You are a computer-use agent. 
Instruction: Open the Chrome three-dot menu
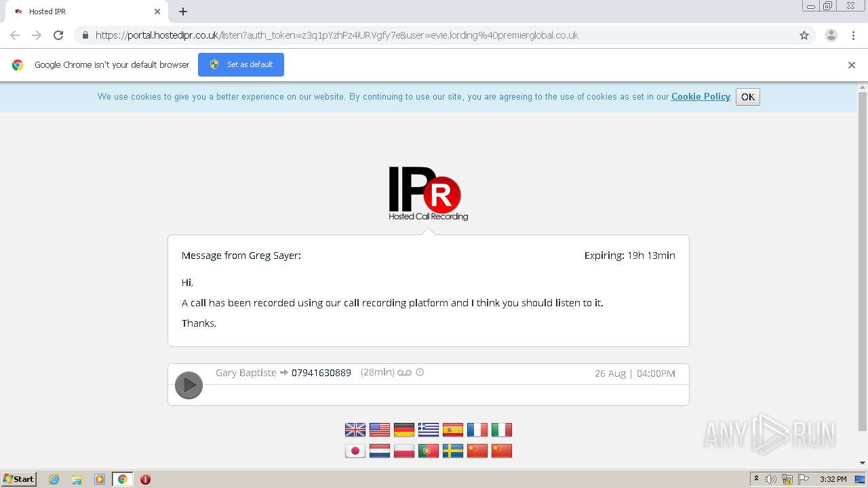[x=854, y=35]
